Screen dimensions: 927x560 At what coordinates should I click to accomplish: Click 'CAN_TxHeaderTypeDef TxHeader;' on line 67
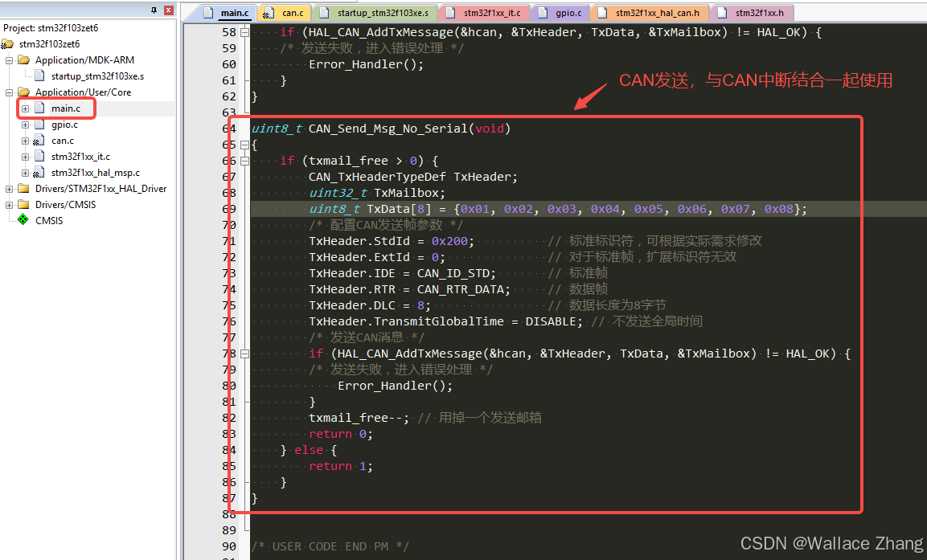[x=413, y=177]
